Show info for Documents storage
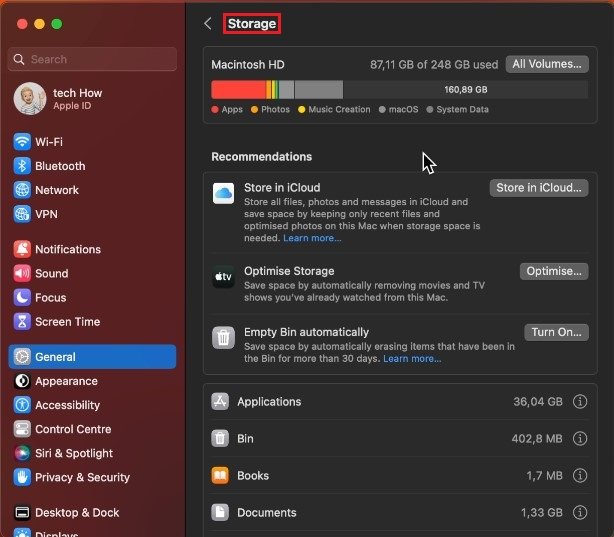 click(x=580, y=512)
